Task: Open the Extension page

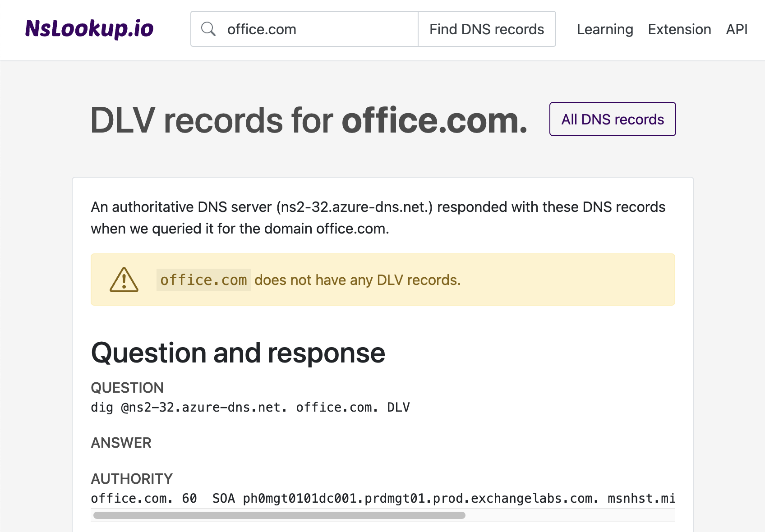Action: pyautogui.click(x=679, y=29)
